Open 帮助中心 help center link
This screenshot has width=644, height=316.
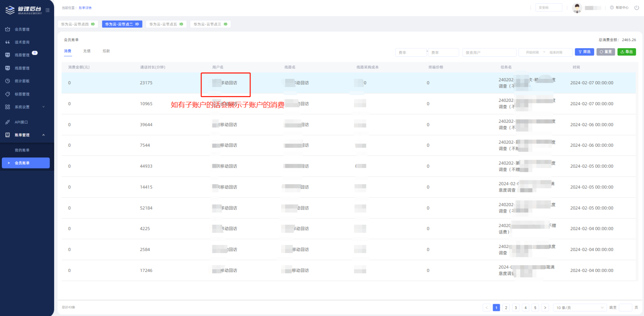click(619, 8)
